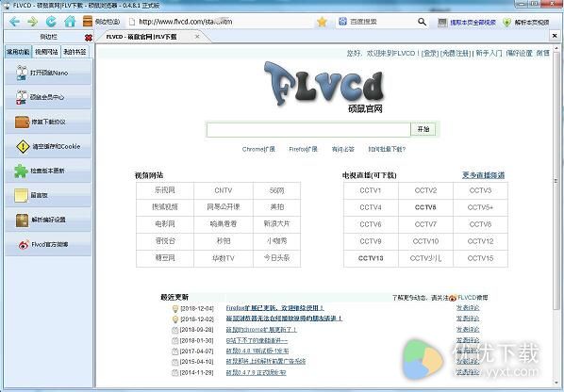The image size is (564, 392).
Task: Open the 新手入门 link
Action: point(489,53)
